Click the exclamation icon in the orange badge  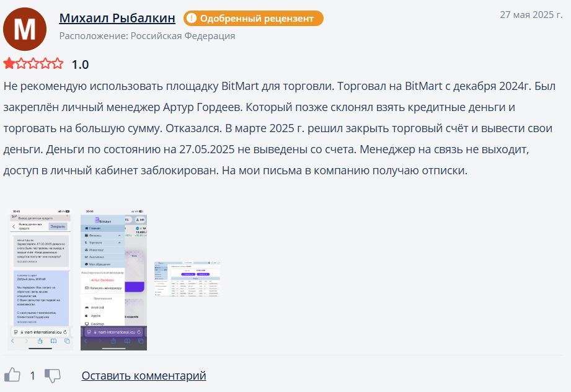[191, 18]
